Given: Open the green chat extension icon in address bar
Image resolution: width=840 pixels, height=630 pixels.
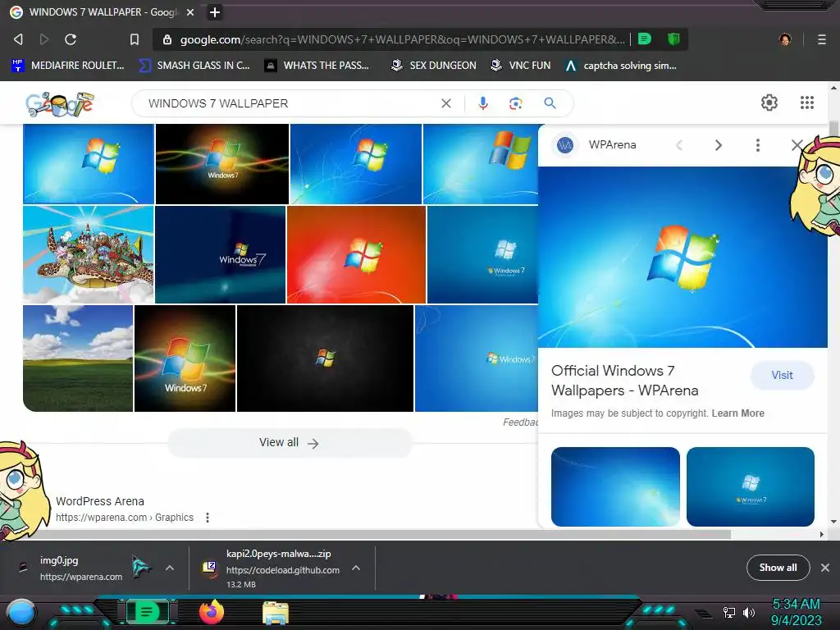Looking at the screenshot, I should (645, 39).
